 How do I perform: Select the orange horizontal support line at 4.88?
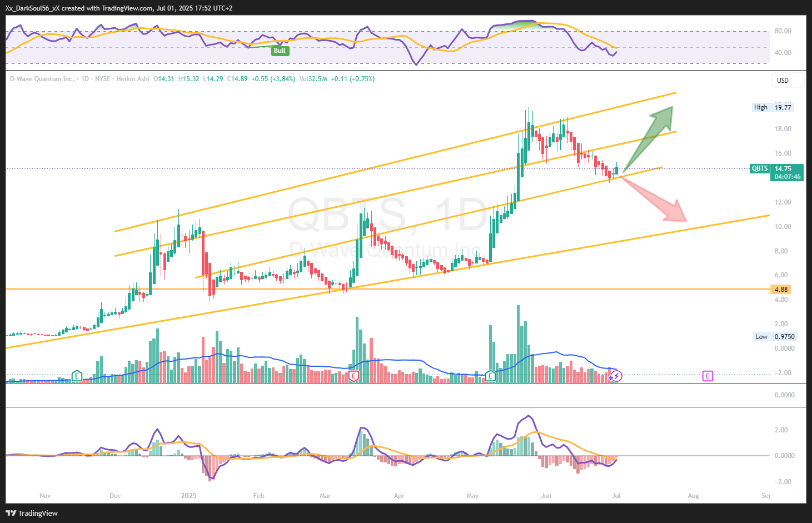[x=387, y=289]
